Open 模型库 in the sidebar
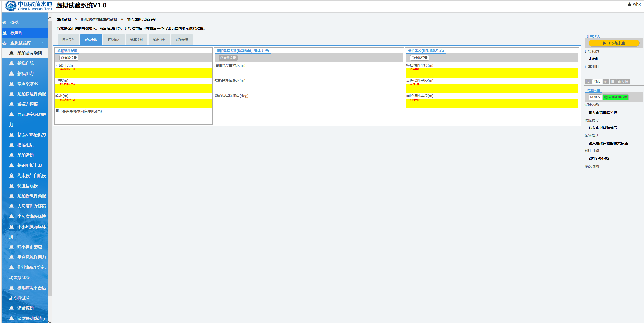This screenshot has height=323, width=644. pos(16,33)
